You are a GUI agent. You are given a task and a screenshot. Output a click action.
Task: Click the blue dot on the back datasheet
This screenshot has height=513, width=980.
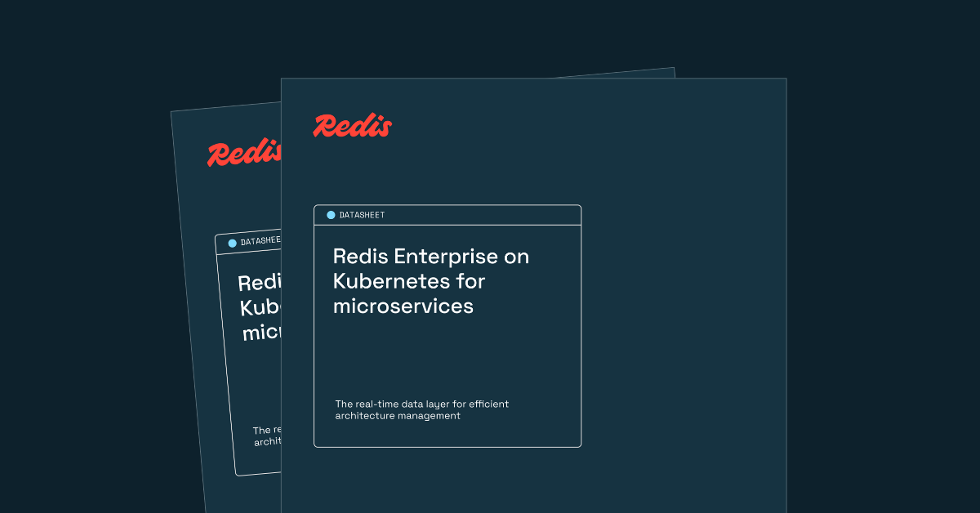[232, 243]
